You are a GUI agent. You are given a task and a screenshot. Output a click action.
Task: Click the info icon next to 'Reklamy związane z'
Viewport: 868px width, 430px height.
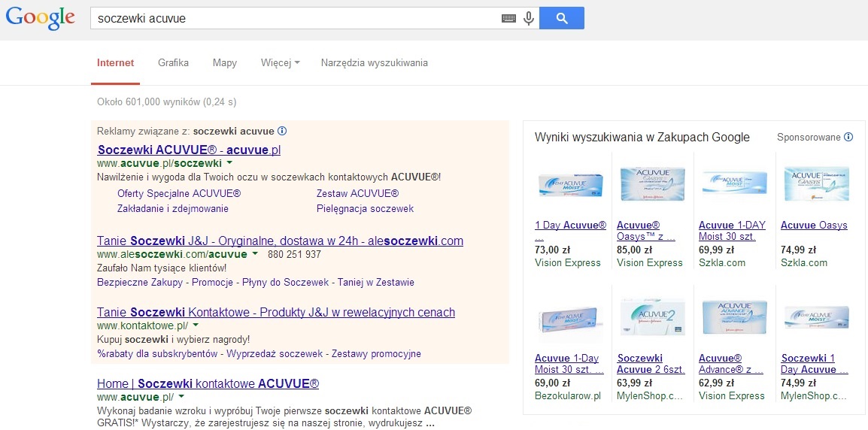(282, 131)
